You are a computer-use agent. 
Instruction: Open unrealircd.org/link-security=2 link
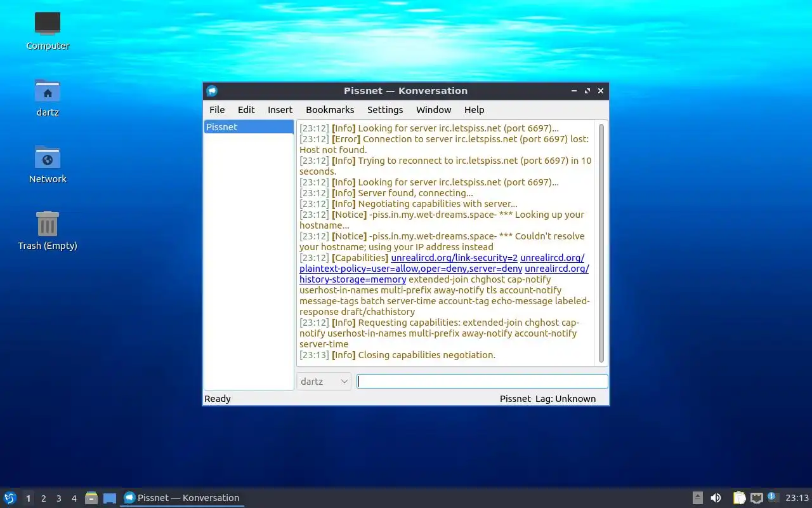point(454,258)
